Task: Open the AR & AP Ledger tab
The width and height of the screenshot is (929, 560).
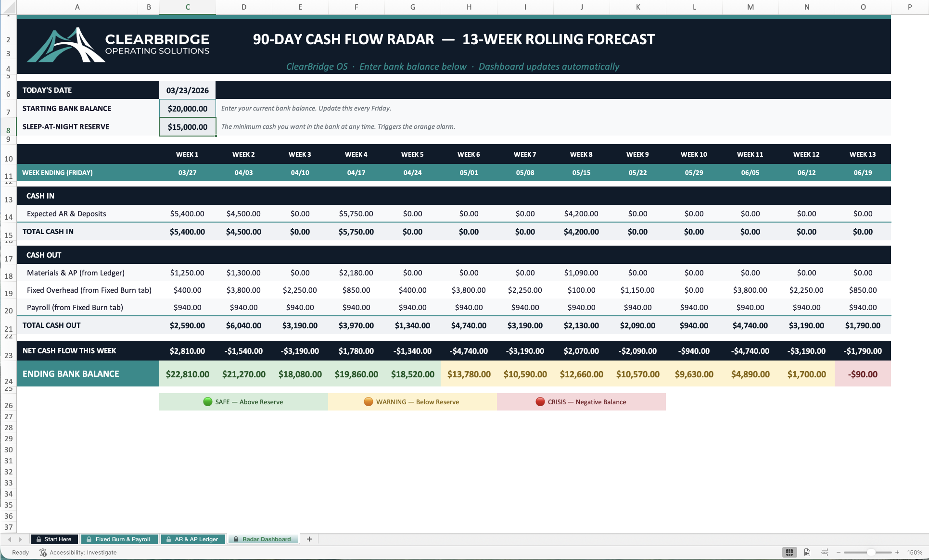Action: click(192, 539)
